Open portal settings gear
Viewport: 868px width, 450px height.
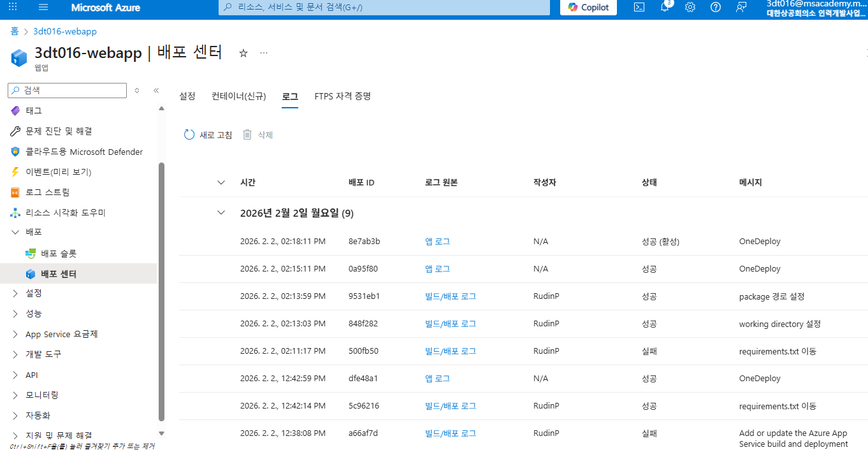point(690,7)
